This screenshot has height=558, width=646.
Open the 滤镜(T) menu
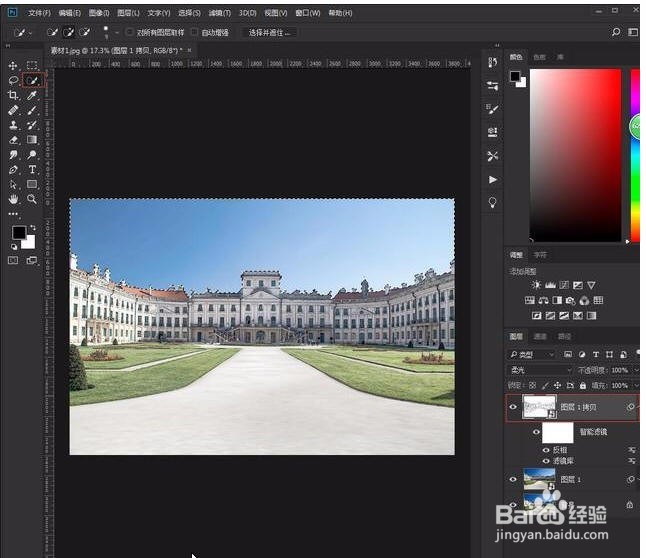(x=219, y=13)
